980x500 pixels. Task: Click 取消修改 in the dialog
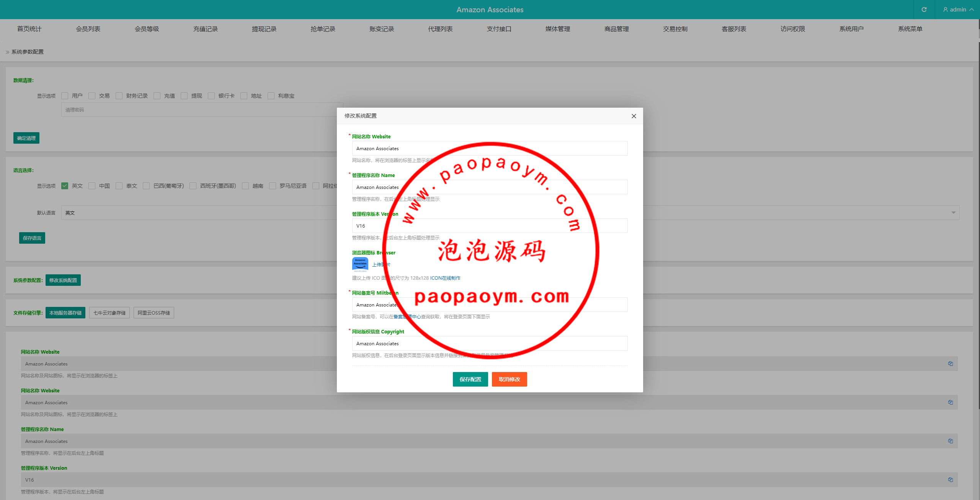(x=509, y=379)
